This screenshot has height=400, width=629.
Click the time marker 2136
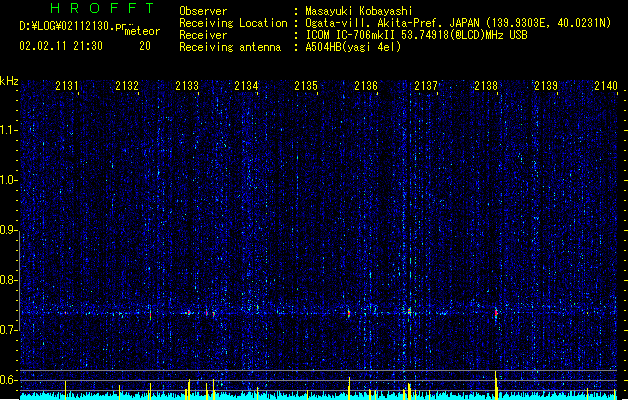point(366,86)
